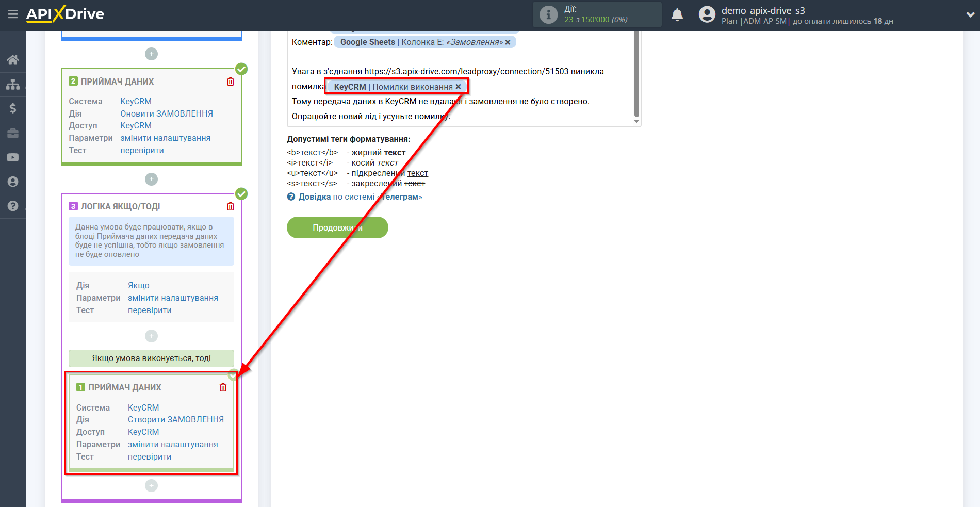Open Довідка по системі Телеграм link
The image size is (980, 507).
pyautogui.click(x=360, y=197)
